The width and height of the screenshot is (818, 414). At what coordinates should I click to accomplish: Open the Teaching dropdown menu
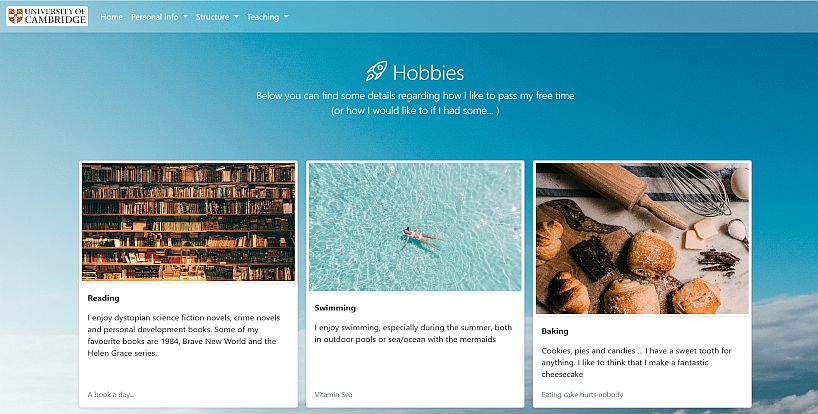pos(268,17)
